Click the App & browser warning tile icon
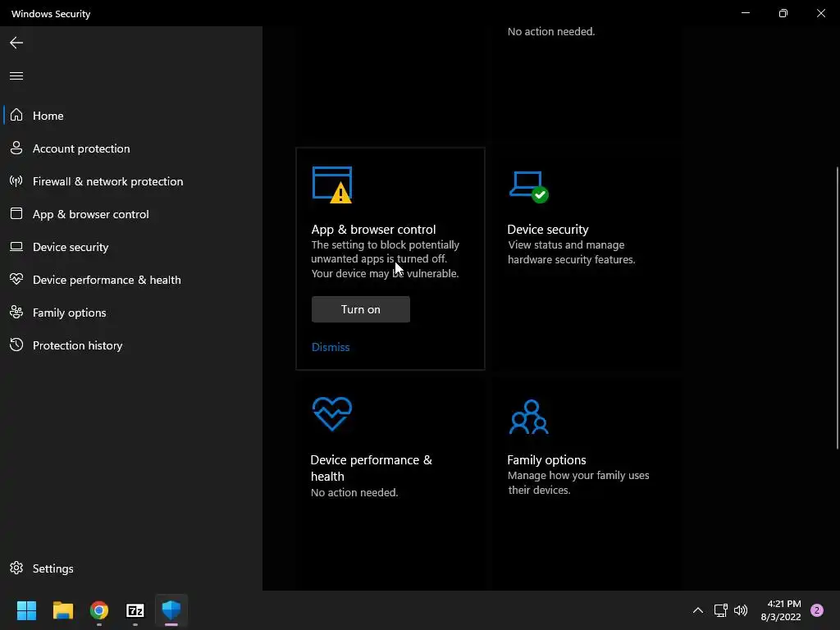Screen dimensions: 840x630 [332, 185]
